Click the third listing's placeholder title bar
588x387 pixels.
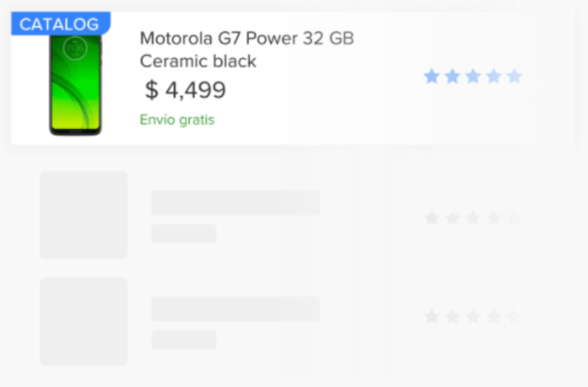pos(235,309)
